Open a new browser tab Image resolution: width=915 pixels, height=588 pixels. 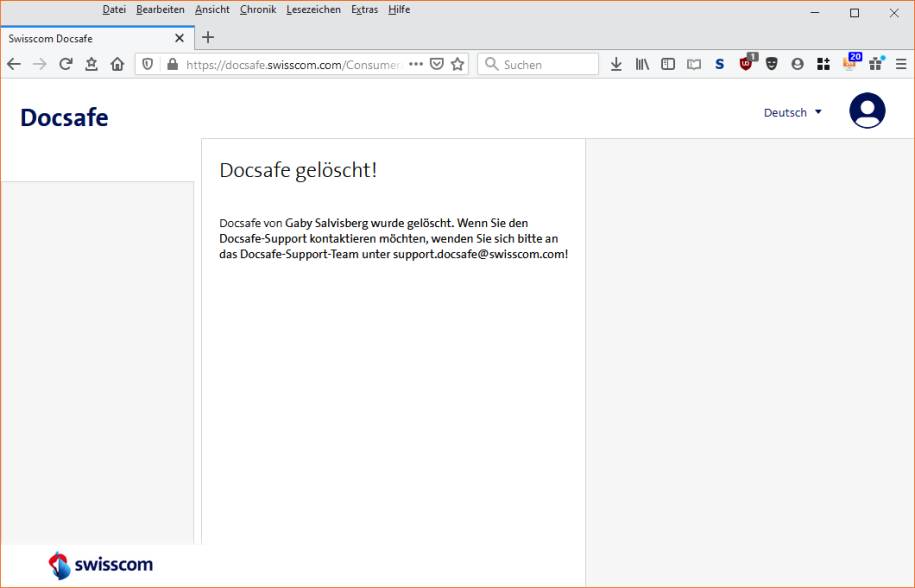208,37
